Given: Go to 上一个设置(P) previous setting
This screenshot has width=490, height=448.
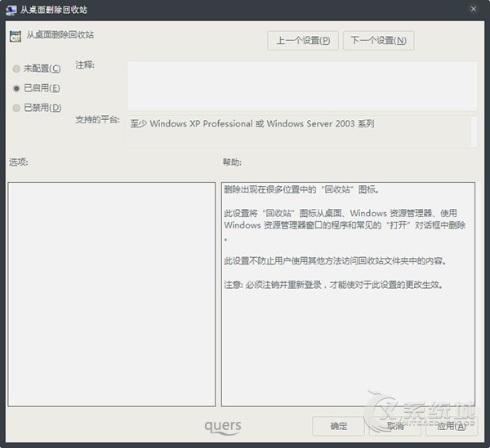Looking at the screenshot, I should 303,41.
